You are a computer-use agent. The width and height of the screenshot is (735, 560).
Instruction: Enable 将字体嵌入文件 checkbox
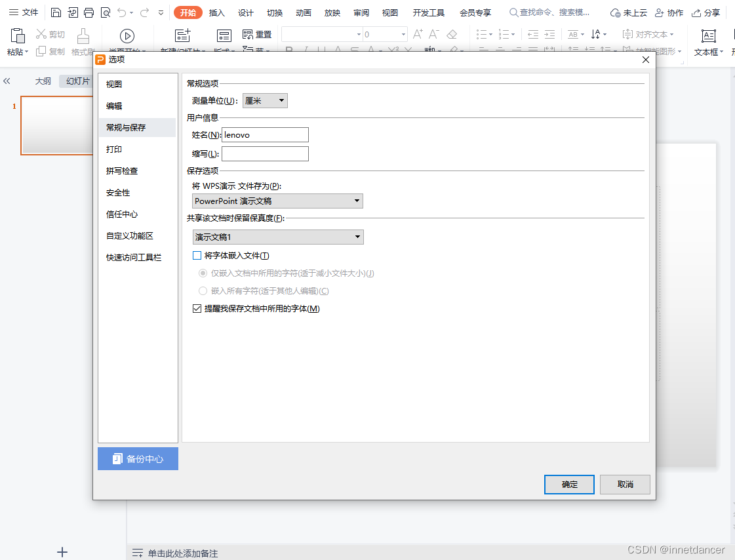click(197, 255)
